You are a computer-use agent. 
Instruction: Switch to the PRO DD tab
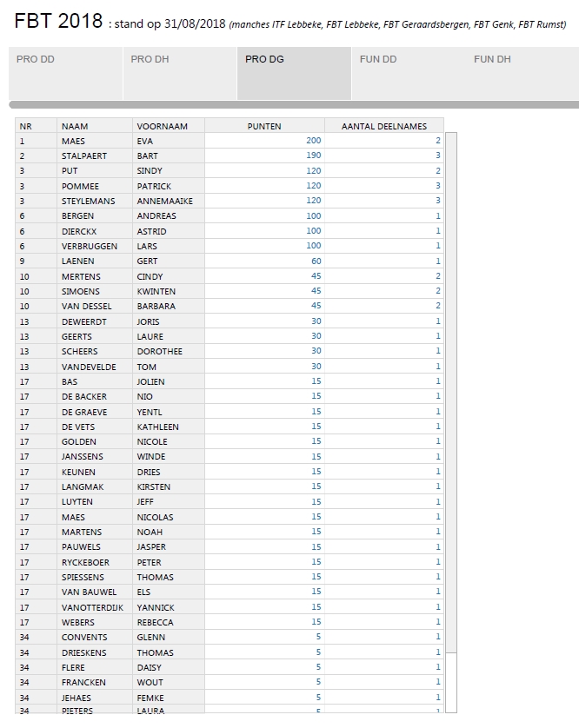click(65, 73)
